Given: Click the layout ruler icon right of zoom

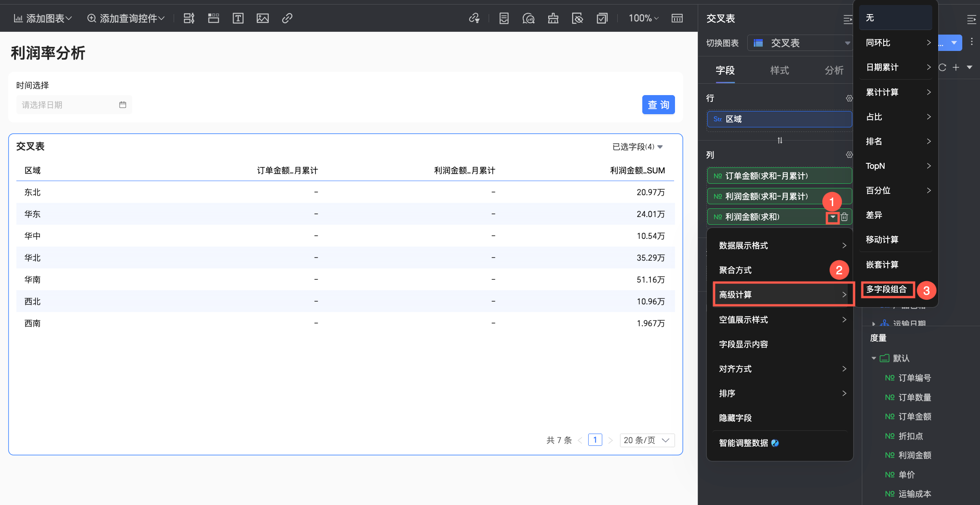Looking at the screenshot, I should click(x=677, y=18).
